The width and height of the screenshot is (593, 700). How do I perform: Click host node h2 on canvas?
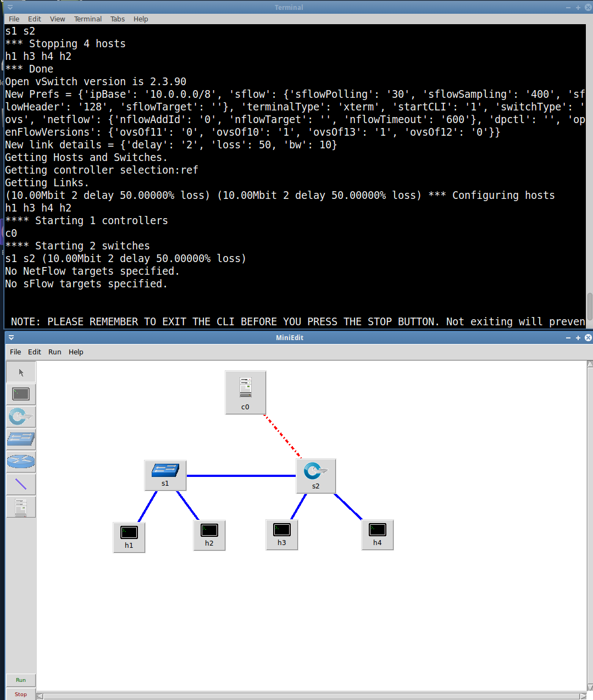tap(209, 535)
